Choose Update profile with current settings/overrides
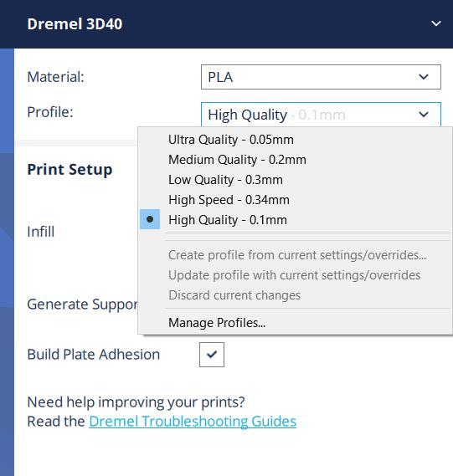 click(x=296, y=275)
